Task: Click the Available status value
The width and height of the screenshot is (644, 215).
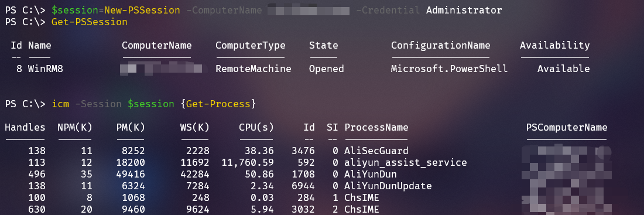Action: [x=563, y=69]
